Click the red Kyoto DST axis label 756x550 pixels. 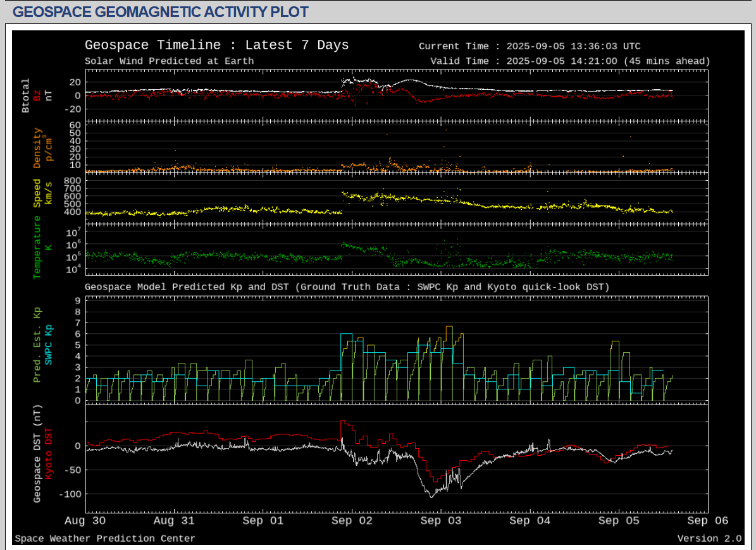click(x=49, y=454)
